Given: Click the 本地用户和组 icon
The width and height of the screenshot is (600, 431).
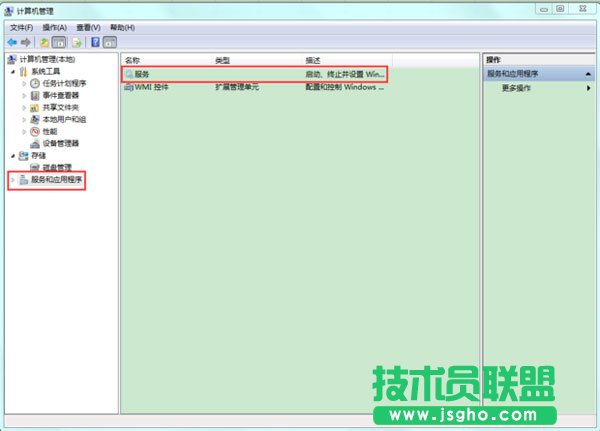Looking at the screenshot, I should pos(35,119).
